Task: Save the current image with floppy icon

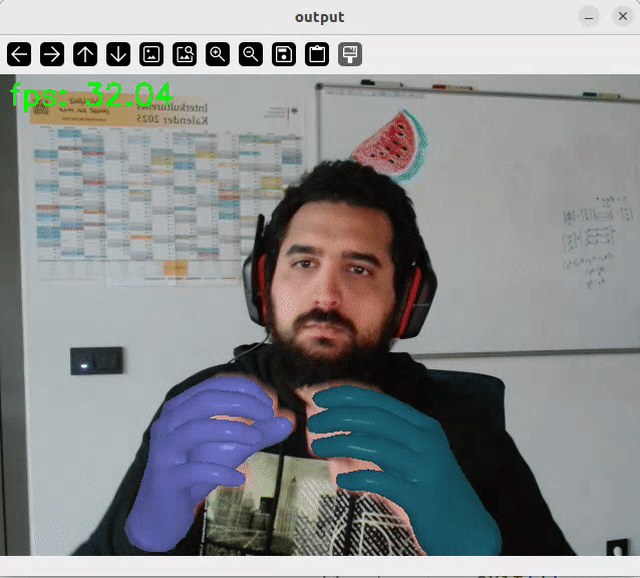Action: [283, 54]
